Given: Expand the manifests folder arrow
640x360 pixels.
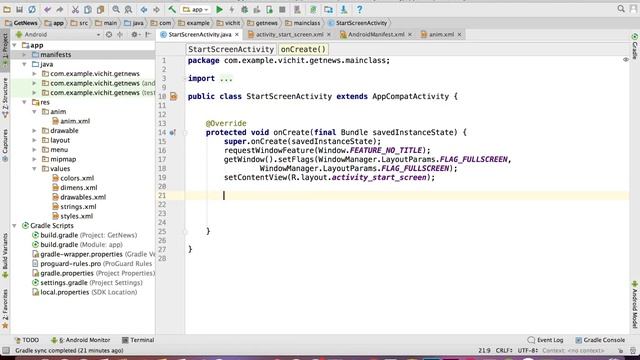Looking at the screenshot, I should [x=24, y=54].
